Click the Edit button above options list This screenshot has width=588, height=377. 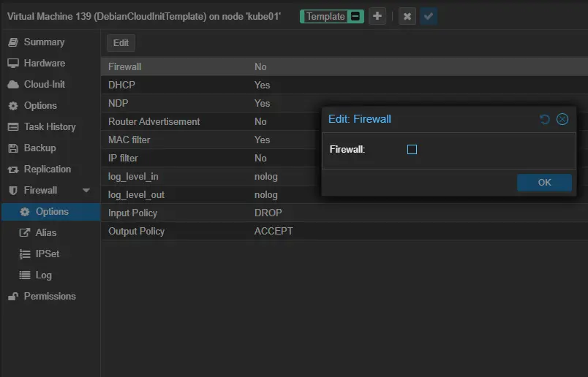pyautogui.click(x=121, y=43)
